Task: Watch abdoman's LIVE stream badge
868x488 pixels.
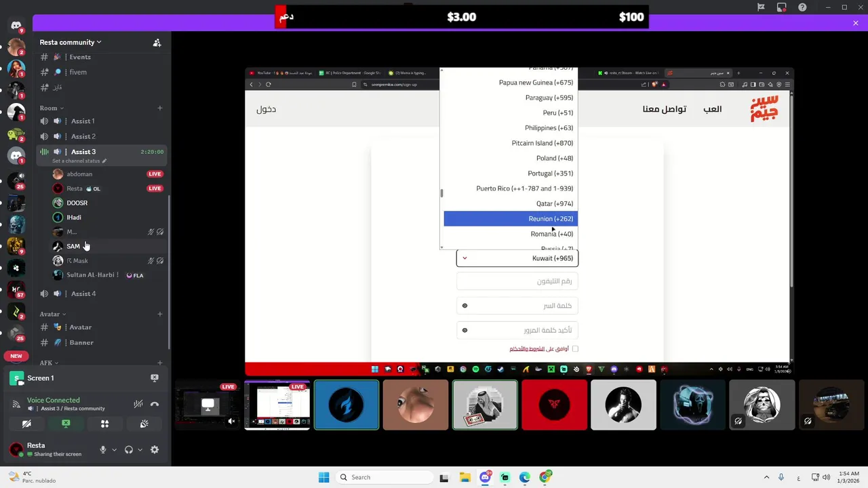Action: pyautogui.click(x=155, y=174)
